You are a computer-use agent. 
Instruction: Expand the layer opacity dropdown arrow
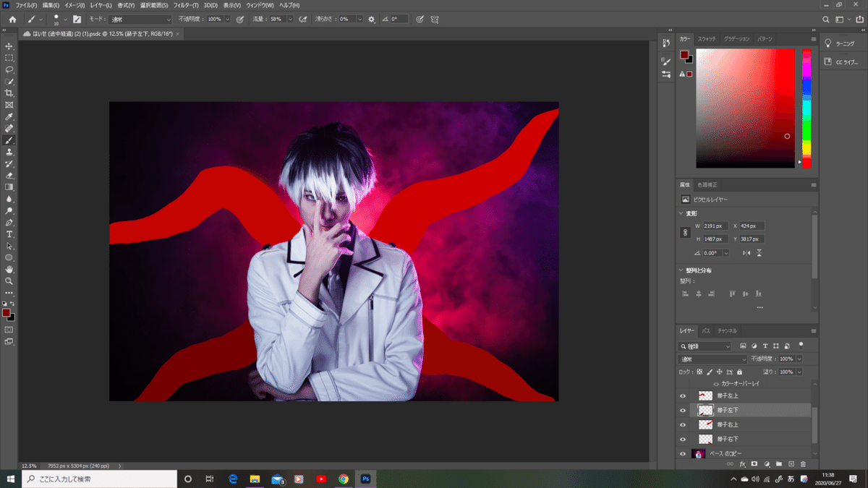coord(799,359)
